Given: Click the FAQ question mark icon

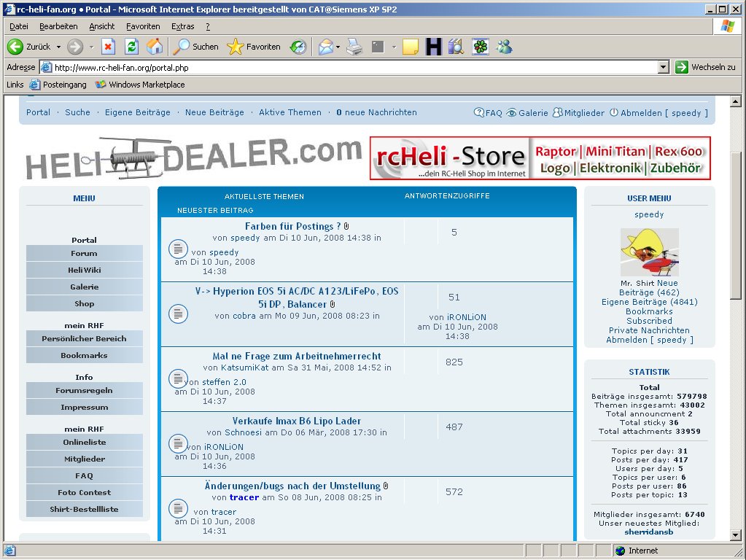Looking at the screenshot, I should 479,113.
